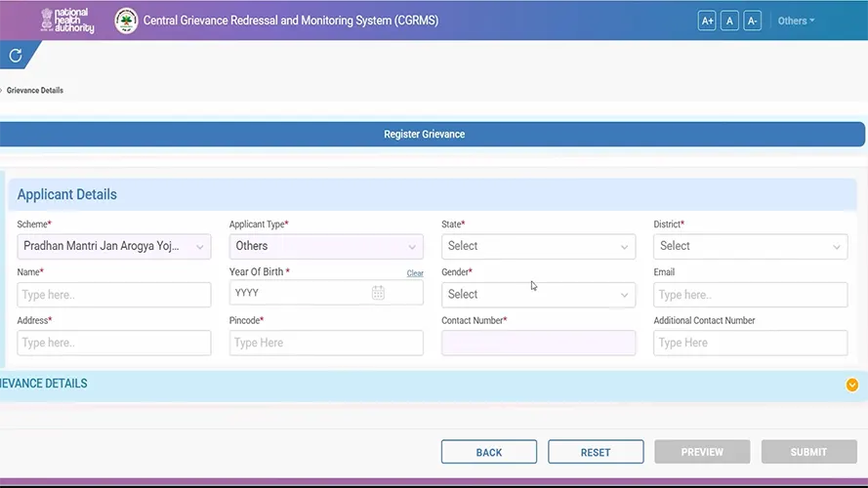Viewport: 868px width, 488px height.
Task: Focus the Pincode input field
Action: [x=326, y=343]
